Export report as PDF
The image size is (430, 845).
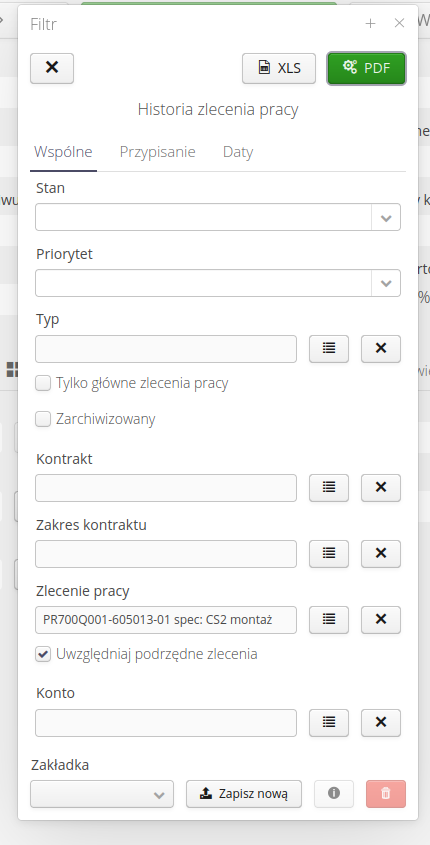(x=366, y=68)
